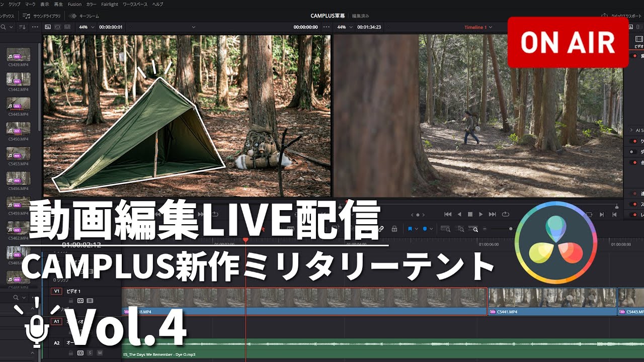Click the full extent zoom icon
The image size is (644, 362).
click(445, 229)
